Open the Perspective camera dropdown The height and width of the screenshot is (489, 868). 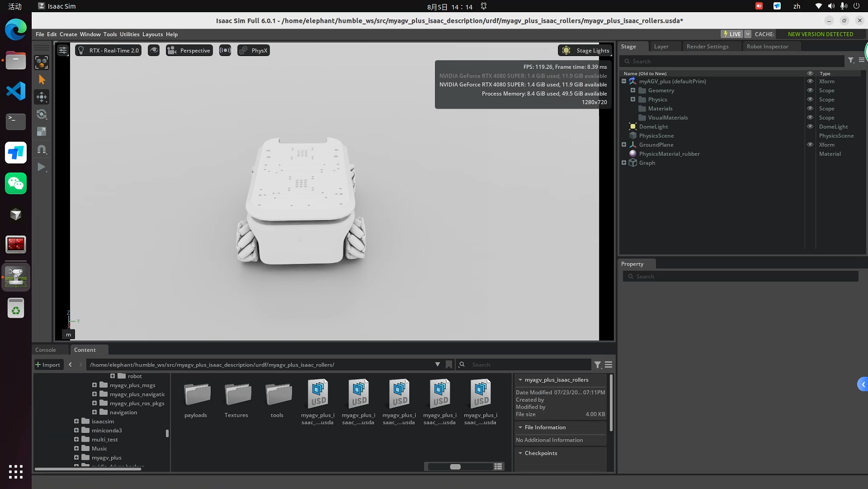click(189, 50)
